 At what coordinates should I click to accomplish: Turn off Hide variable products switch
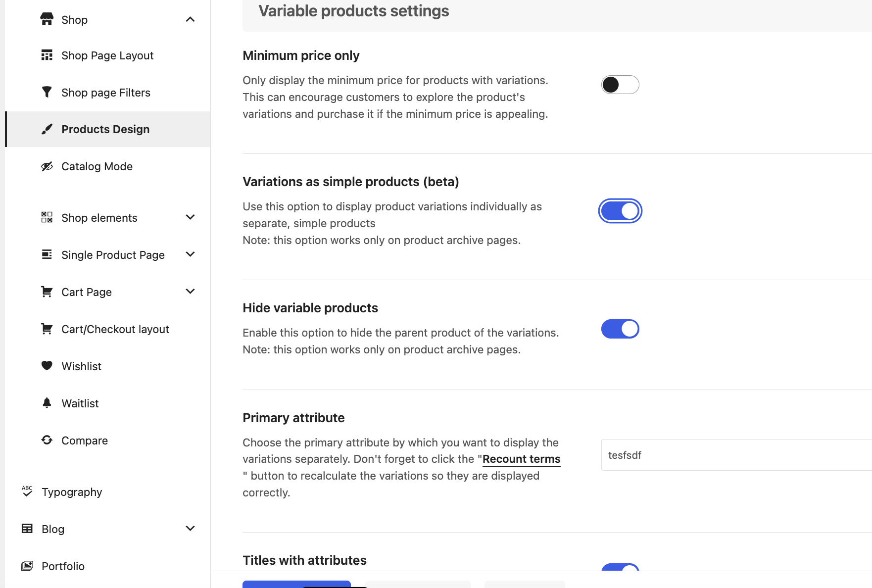(620, 329)
